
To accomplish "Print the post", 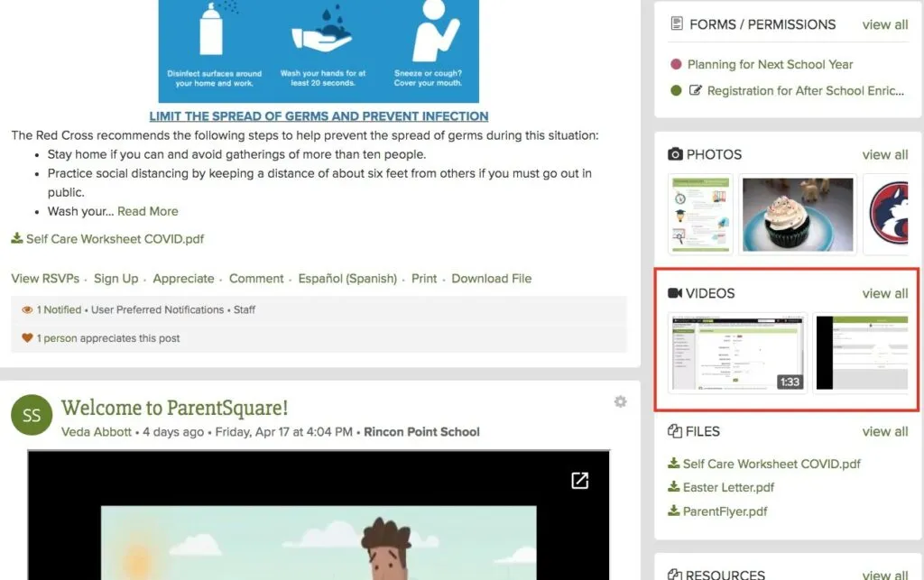I will [424, 279].
